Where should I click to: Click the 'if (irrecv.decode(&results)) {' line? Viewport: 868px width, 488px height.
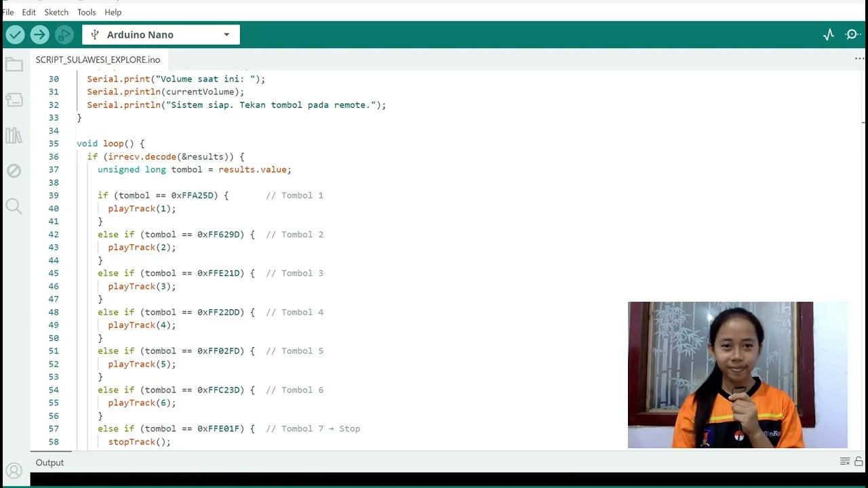[165, 157]
